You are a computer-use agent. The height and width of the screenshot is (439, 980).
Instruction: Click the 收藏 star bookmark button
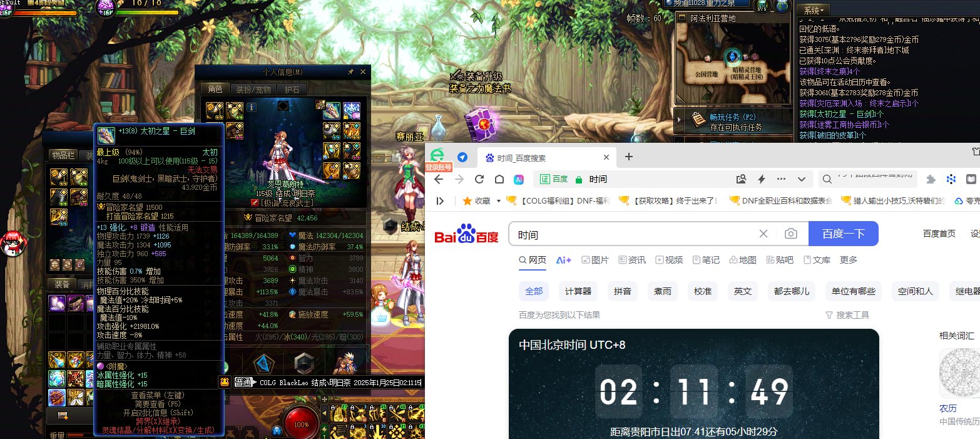[x=476, y=201]
